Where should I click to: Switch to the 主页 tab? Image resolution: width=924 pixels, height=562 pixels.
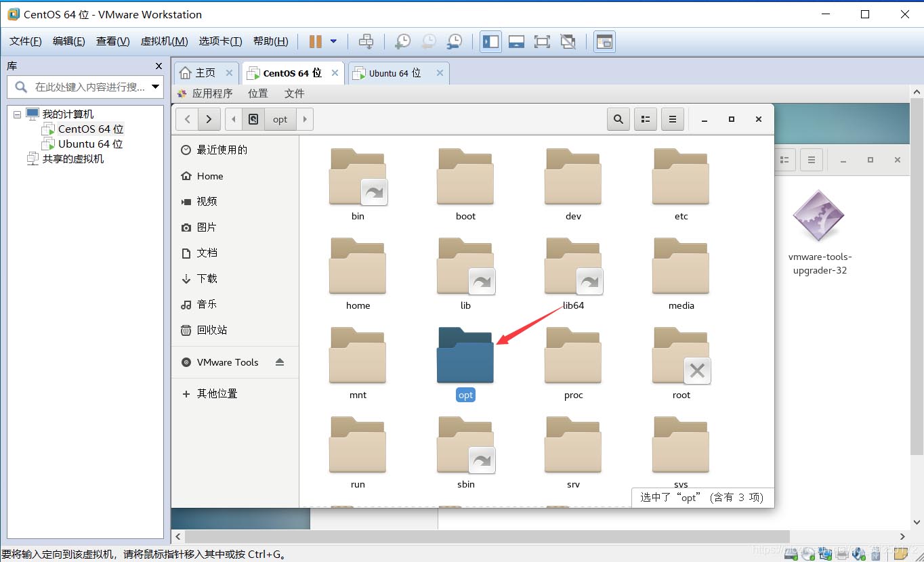(206, 73)
